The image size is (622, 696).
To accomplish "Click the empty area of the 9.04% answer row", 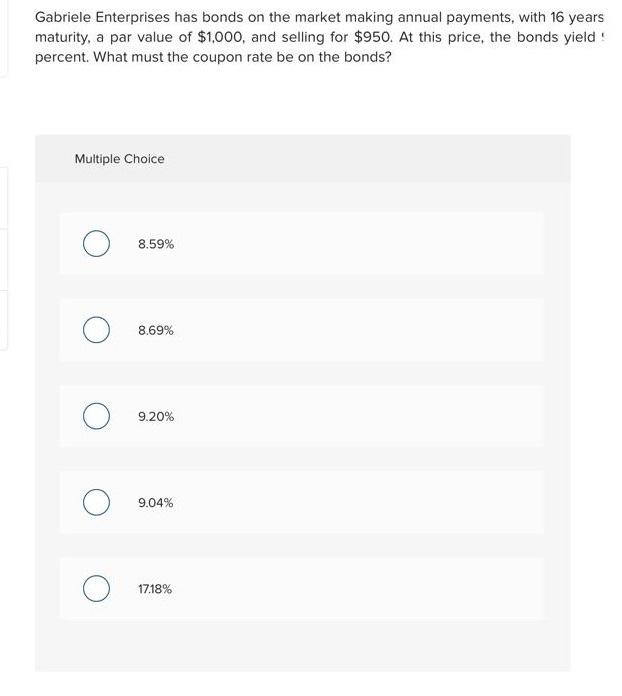I will point(355,502).
